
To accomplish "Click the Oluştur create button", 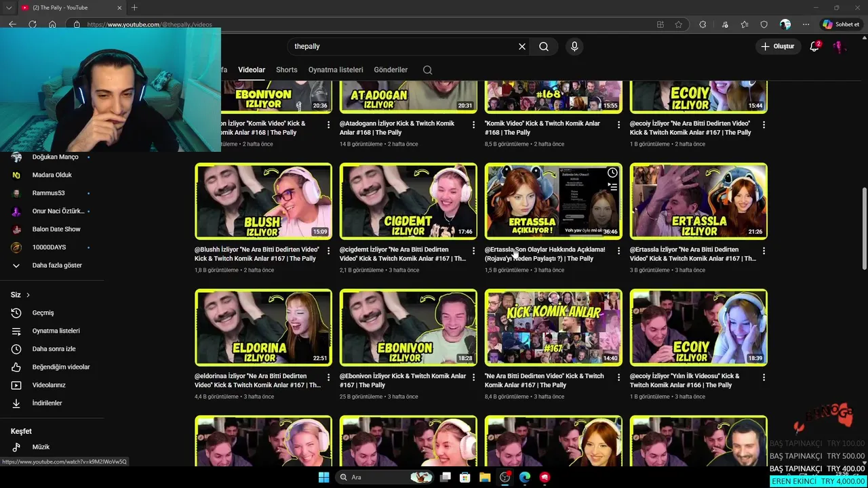I will click(777, 46).
